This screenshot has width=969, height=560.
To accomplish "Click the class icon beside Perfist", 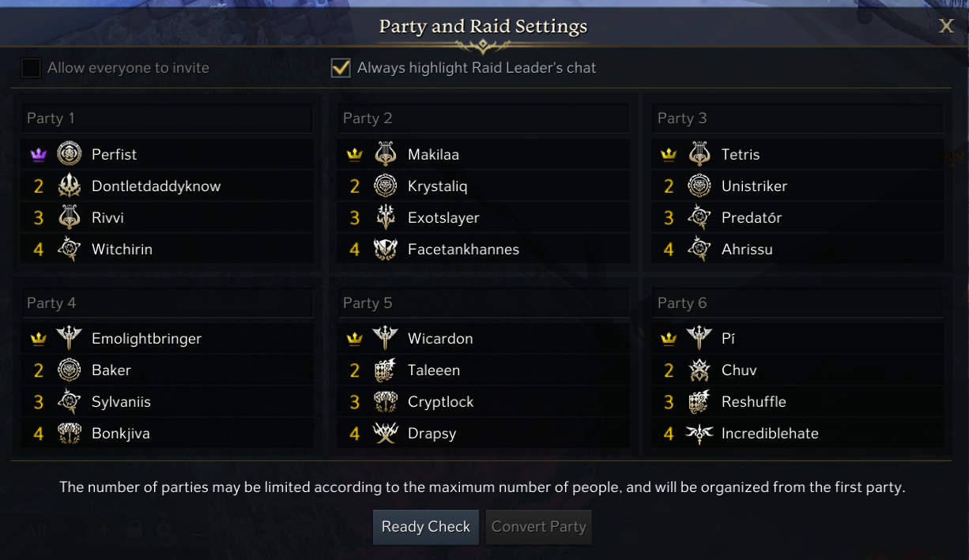I will pos(70,154).
